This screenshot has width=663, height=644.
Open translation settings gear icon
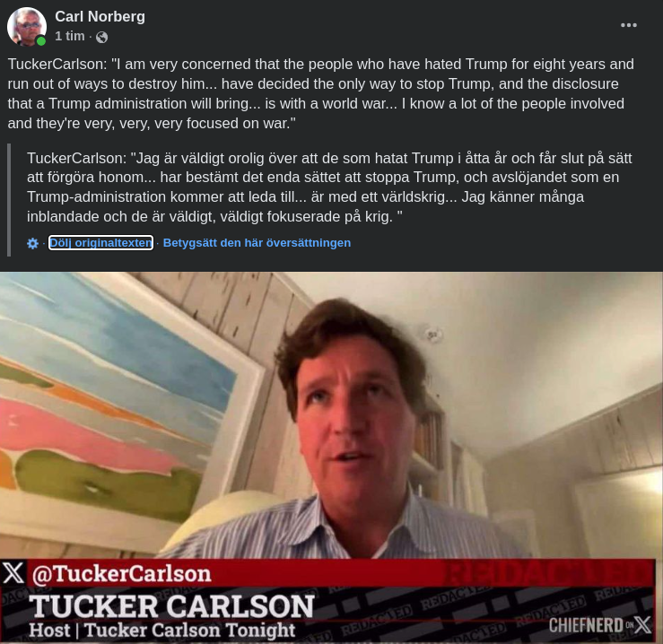32,243
